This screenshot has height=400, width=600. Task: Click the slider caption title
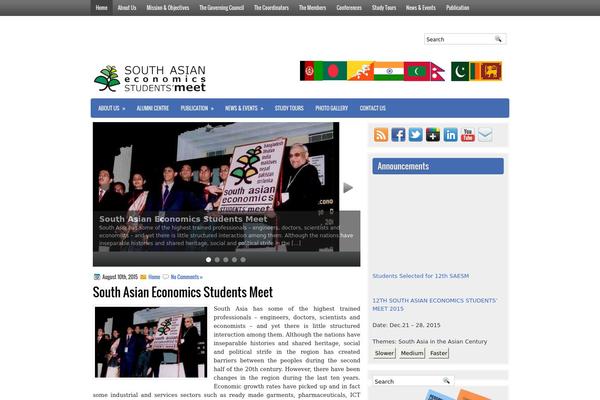(183, 219)
